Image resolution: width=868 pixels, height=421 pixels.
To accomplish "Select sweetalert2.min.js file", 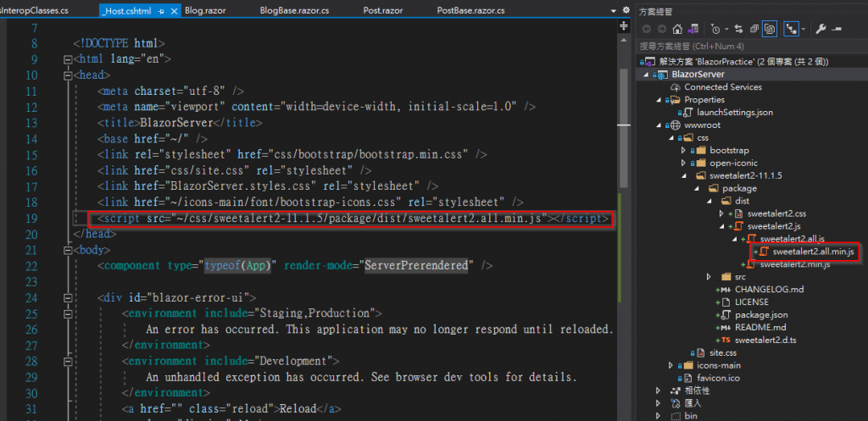I will (x=795, y=264).
